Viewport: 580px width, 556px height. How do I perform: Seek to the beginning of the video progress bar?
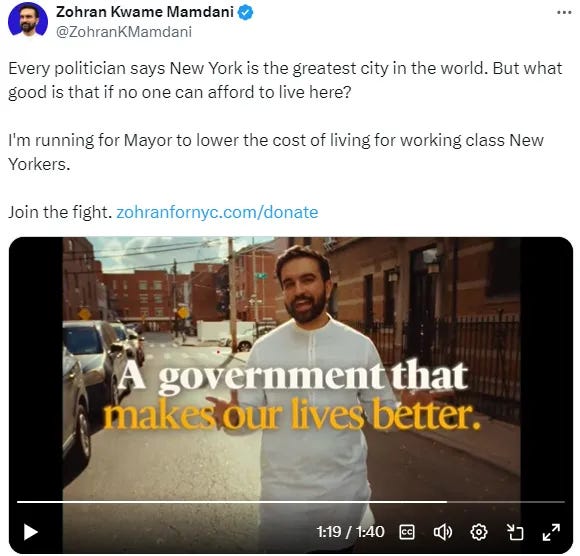[x=18, y=502]
